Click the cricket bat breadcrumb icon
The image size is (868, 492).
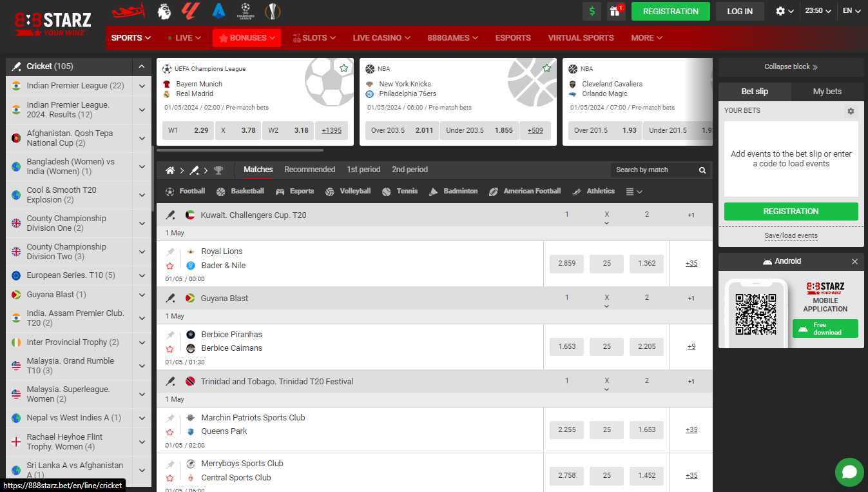[194, 170]
